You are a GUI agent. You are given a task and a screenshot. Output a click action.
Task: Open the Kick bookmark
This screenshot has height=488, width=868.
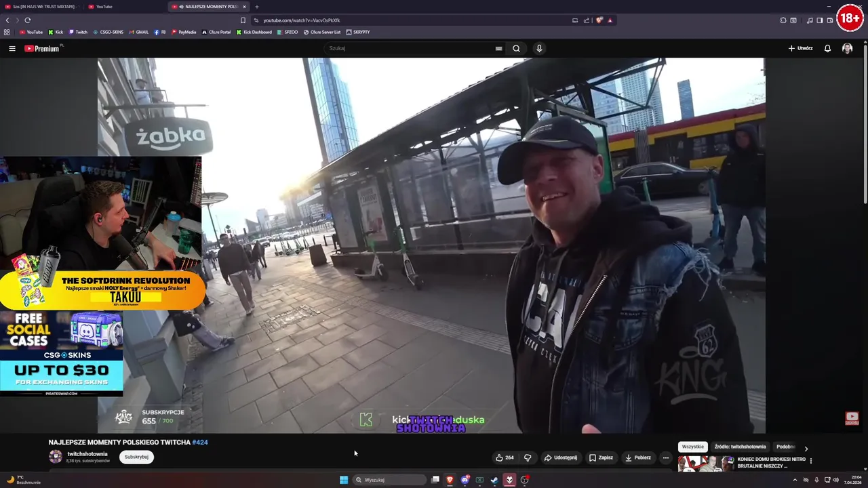(x=56, y=32)
